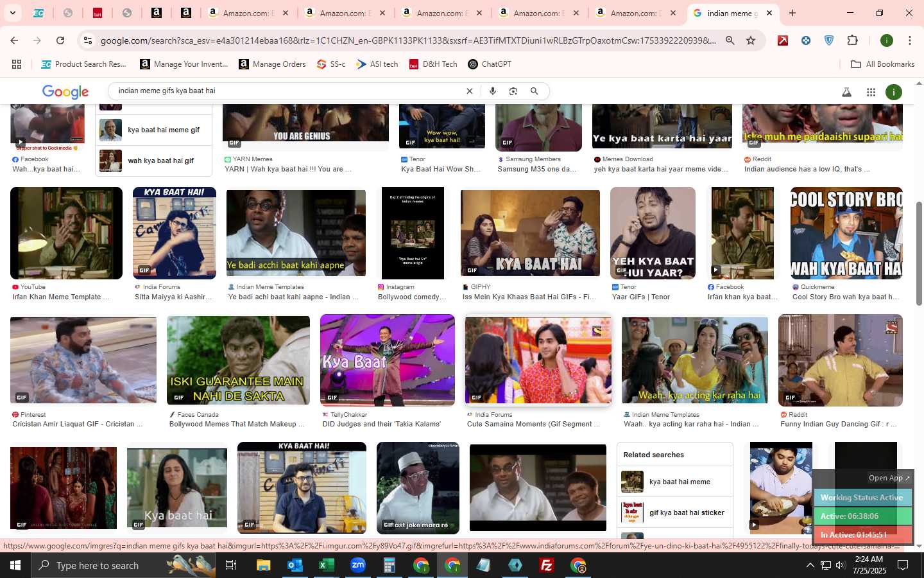Open Chrome three-dot menu
The height and width of the screenshot is (578, 924).
pos(910,40)
